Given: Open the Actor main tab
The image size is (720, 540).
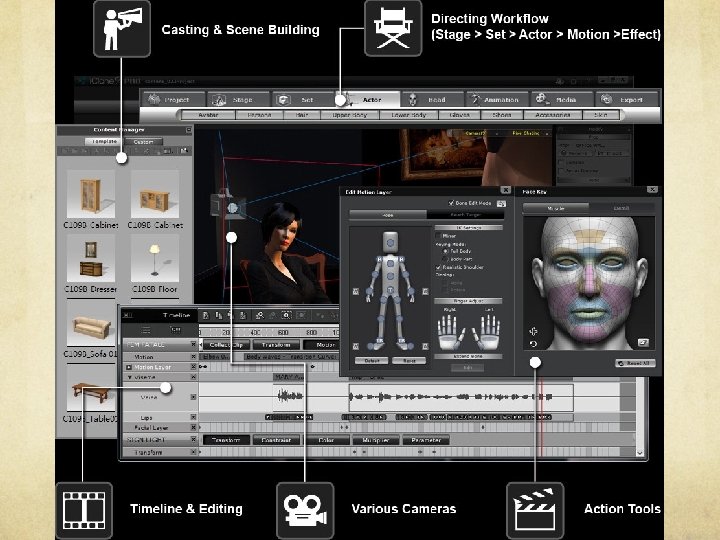Looking at the screenshot, I should (x=372, y=99).
